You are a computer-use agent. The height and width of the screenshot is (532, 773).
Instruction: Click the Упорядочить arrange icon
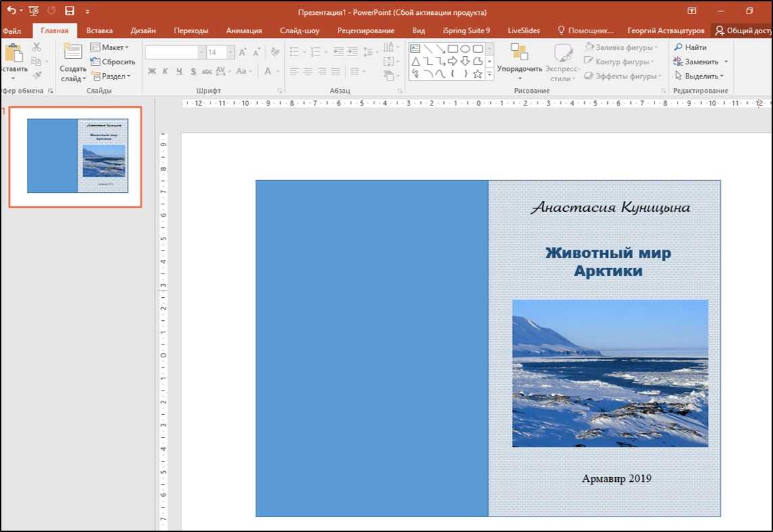(x=519, y=53)
